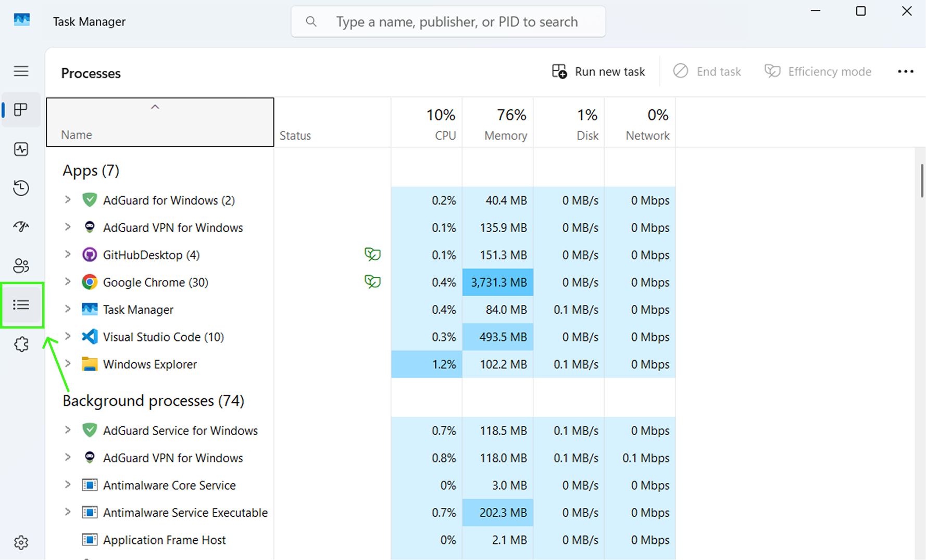This screenshot has height=560, width=926.
Task: Sort processes by CPU column
Action: click(x=427, y=122)
